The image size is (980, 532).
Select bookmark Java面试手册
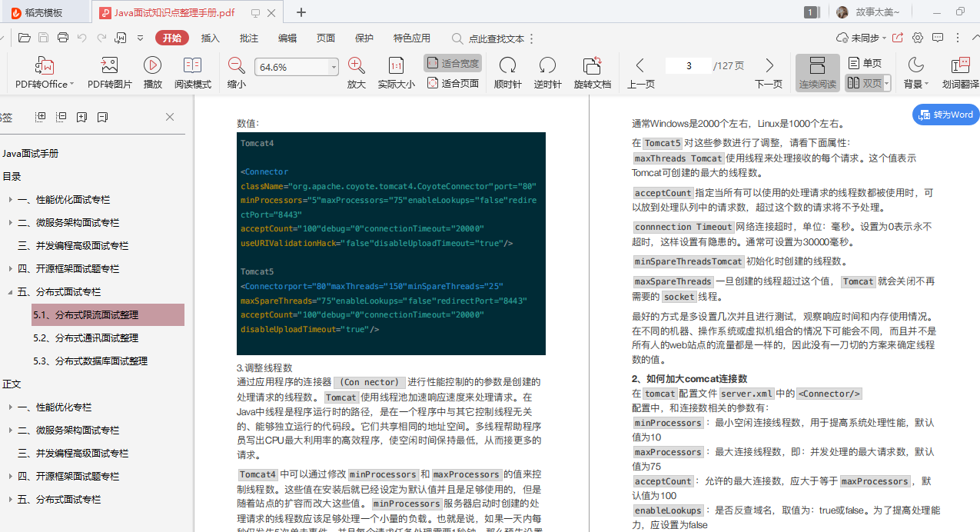31,154
